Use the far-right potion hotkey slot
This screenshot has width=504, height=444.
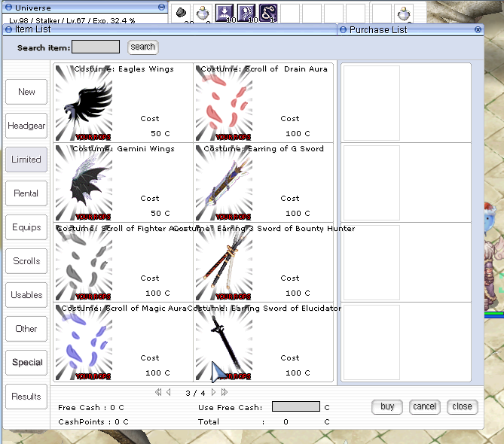click(404, 14)
